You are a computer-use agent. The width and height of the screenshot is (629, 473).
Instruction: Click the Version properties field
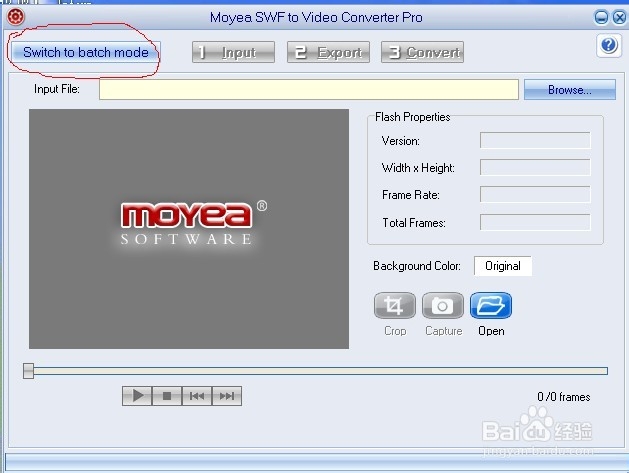point(535,140)
